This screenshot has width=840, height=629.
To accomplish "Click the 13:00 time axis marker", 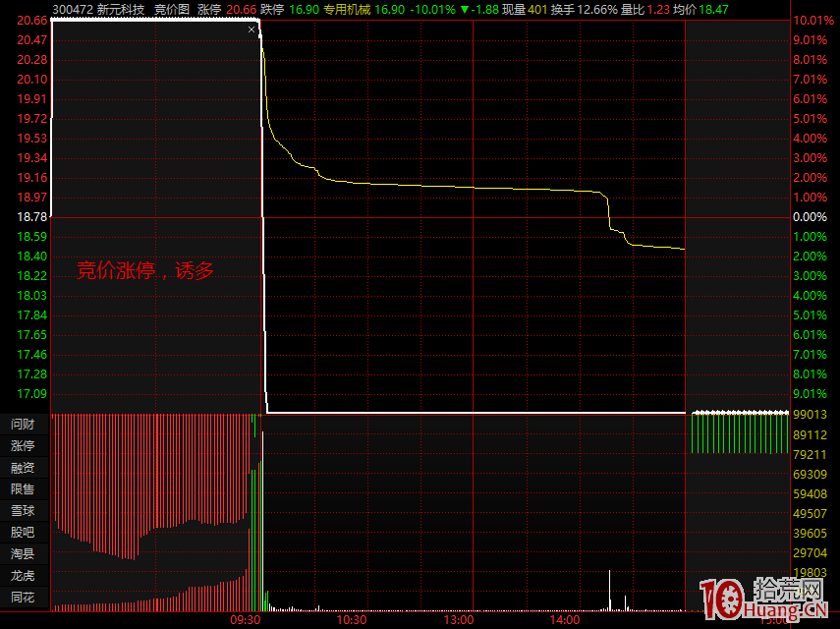I will tap(459, 620).
